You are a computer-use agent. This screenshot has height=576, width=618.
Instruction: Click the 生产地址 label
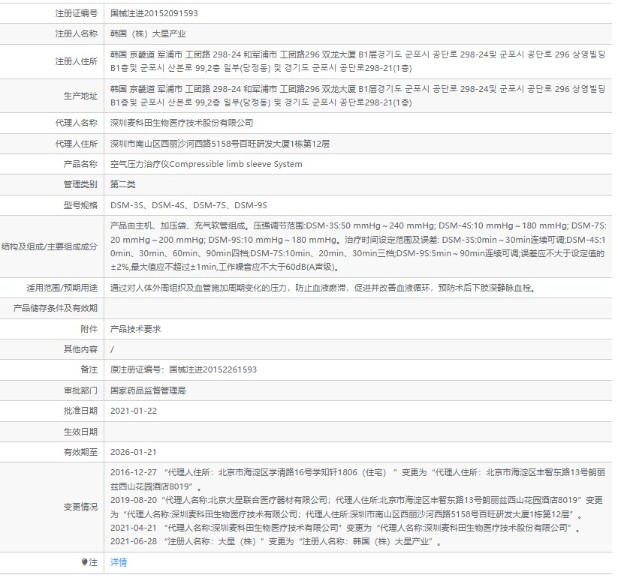(x=80, y=96)
